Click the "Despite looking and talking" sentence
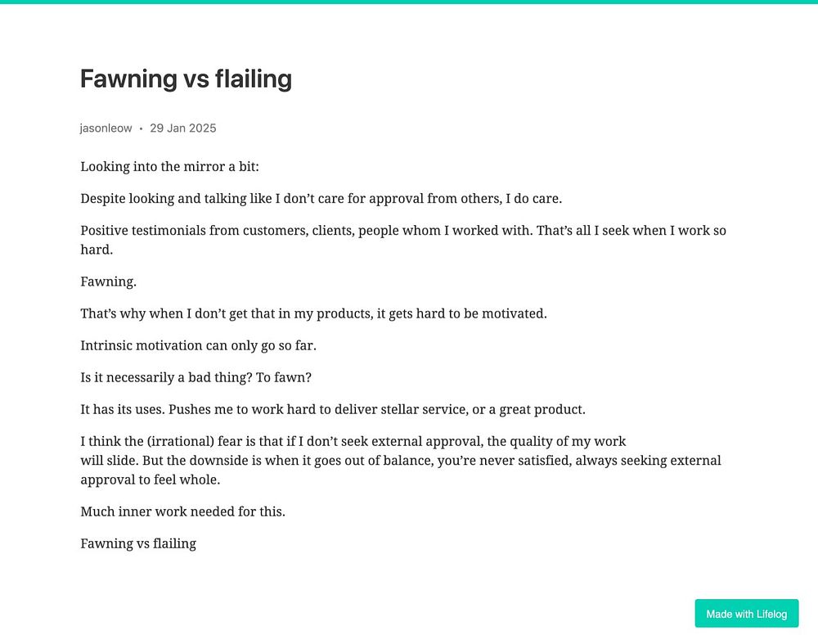 coord(321,199)
